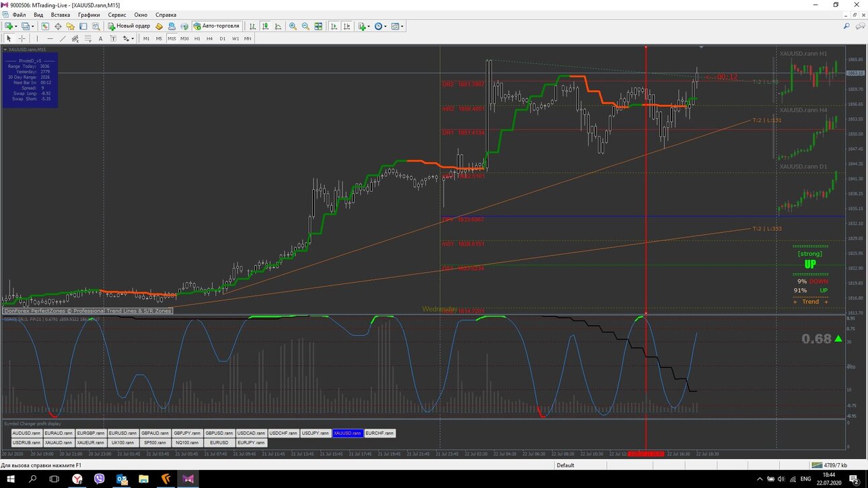Open the Файл menu
868x488 pixels.
click(x=19, y=14)
